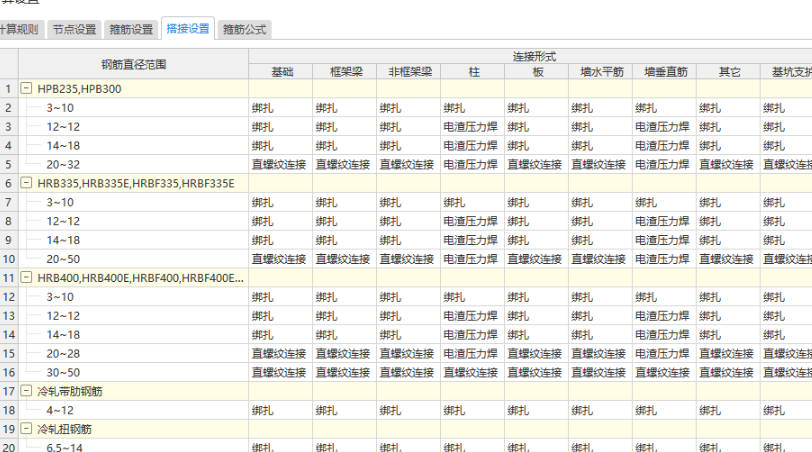Click the 钢筋直径范围 column header
Image resolution: width=812 pixels, height=452 pixels.
pos(134,64)
